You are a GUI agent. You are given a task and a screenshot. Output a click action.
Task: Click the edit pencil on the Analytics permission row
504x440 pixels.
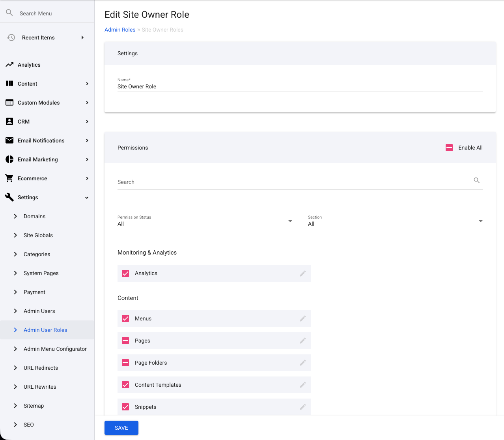coord(303,273)
